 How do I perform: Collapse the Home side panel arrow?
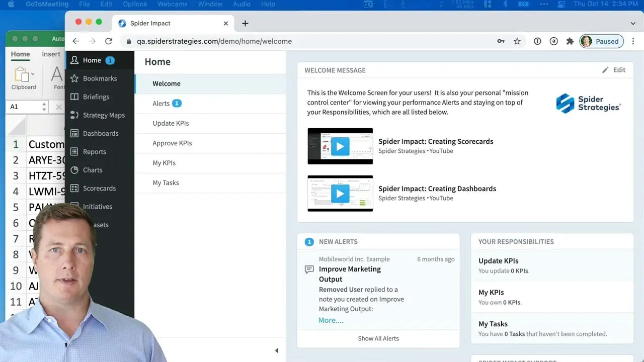(276, 350)
